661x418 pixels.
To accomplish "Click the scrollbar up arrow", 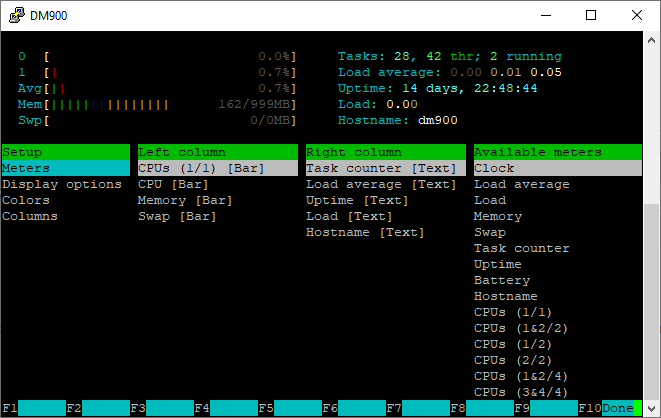I will pos(651,40).
